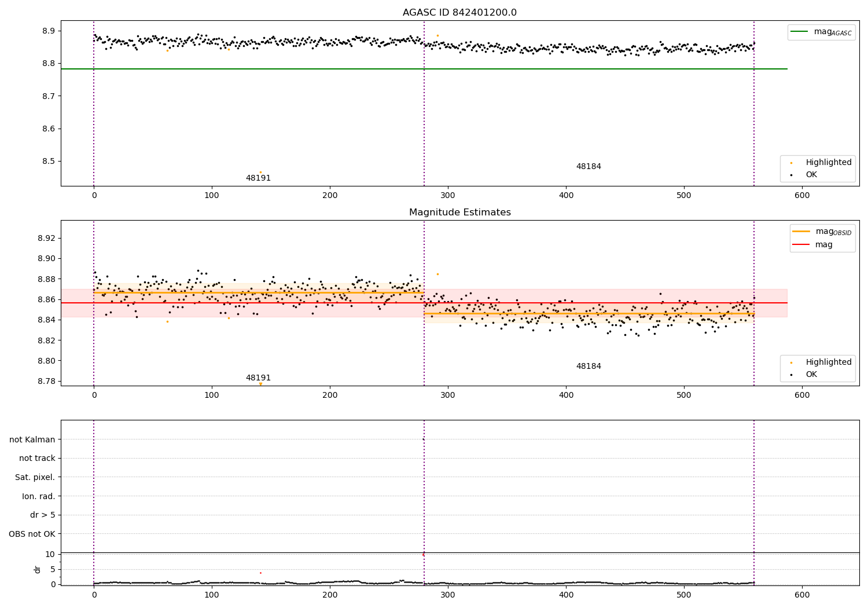Click the 8.92 y-axis tick in Magnitude Estimates
Image resolution: width=868 pixels, height=608 pixels.
tap(46, 238)
